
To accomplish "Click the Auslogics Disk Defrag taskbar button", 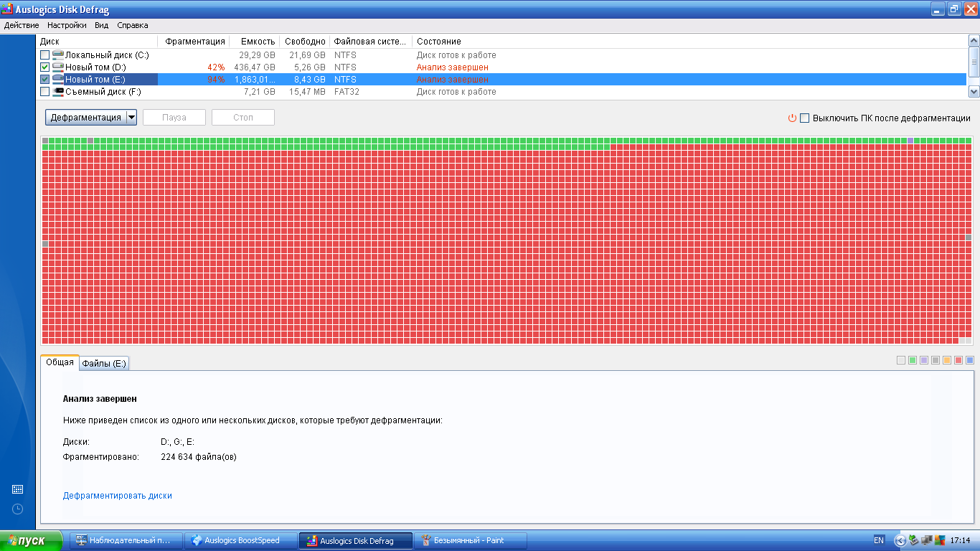I will tap(356, 540).
